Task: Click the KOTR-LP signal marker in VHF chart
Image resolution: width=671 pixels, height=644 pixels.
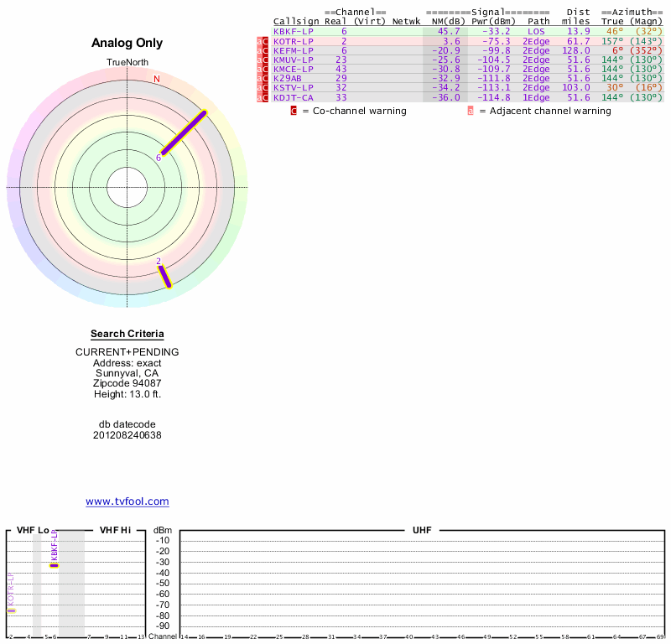Action: pos(12,610)
